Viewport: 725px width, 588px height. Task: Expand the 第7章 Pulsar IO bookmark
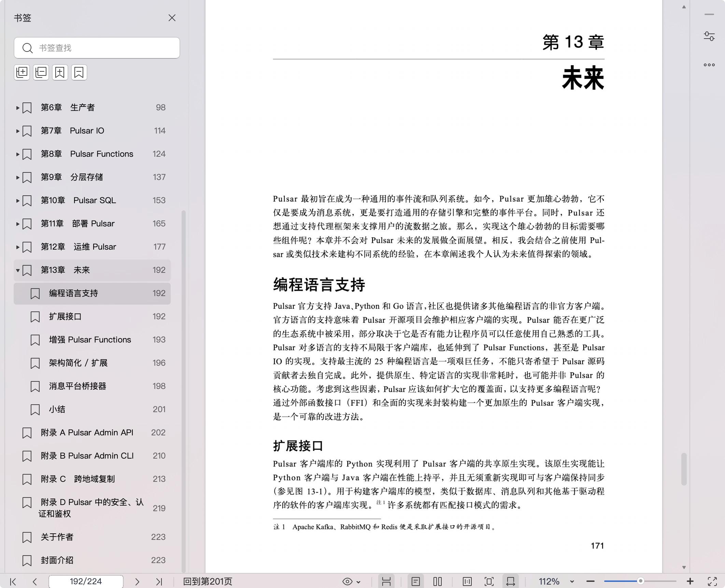pyautogui.click(x=17, y=131)
